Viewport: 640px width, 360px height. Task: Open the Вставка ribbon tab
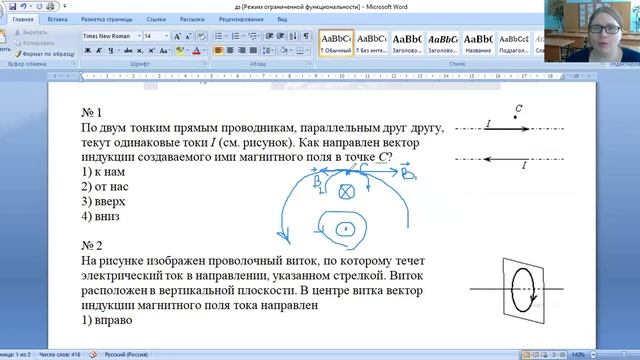click(58, 19)
